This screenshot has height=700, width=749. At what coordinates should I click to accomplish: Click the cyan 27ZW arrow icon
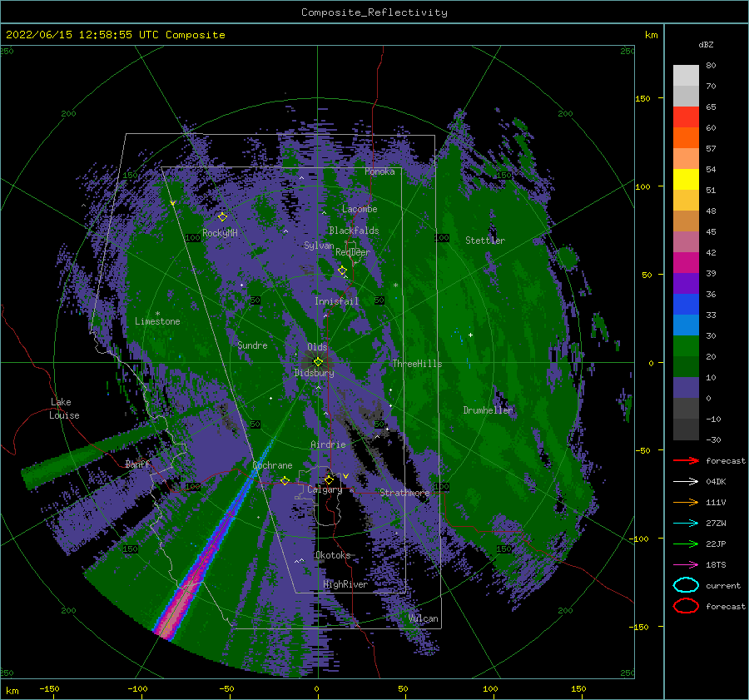pos(686,524)
